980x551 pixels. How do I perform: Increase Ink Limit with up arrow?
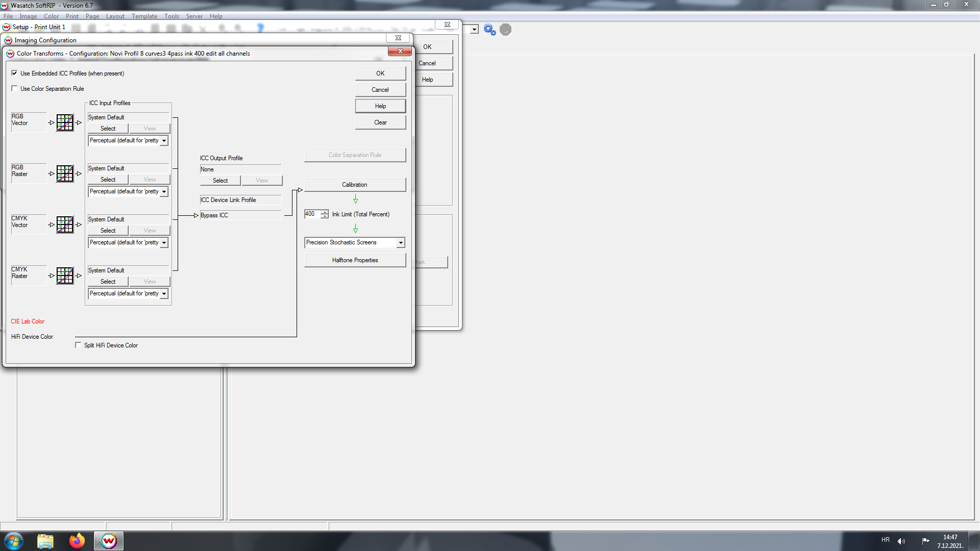pos(325,211)
